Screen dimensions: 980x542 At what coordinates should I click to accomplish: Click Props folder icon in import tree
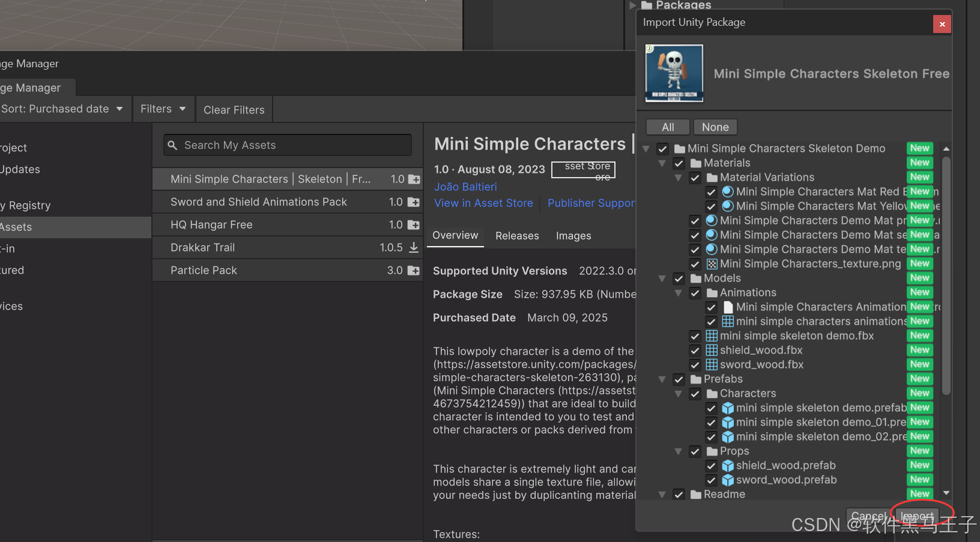[712, 451]
